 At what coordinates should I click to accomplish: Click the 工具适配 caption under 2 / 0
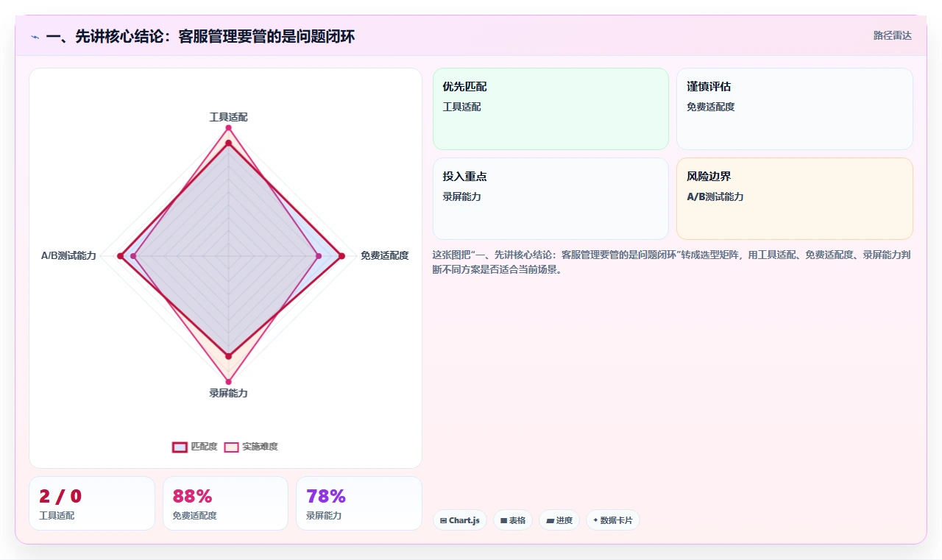(x=57, y=516)
